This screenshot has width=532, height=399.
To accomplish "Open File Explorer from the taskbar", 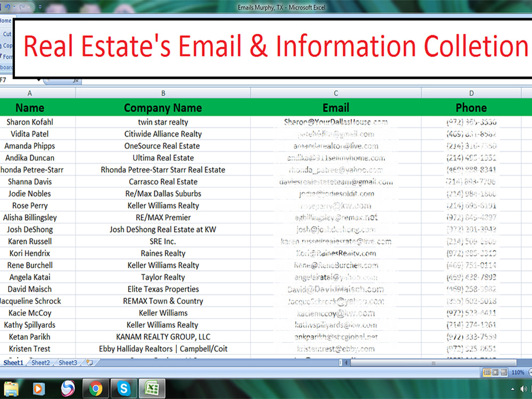I will (x=11, y=388).
